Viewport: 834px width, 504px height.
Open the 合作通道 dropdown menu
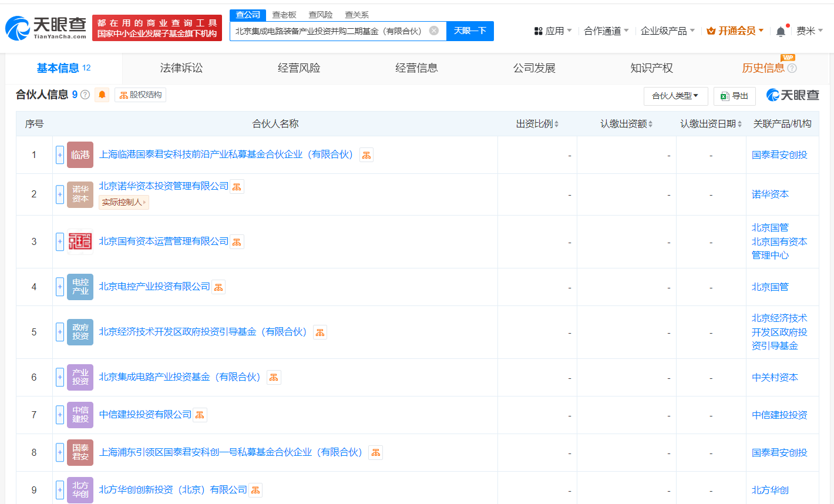click(x=606, y=31)
